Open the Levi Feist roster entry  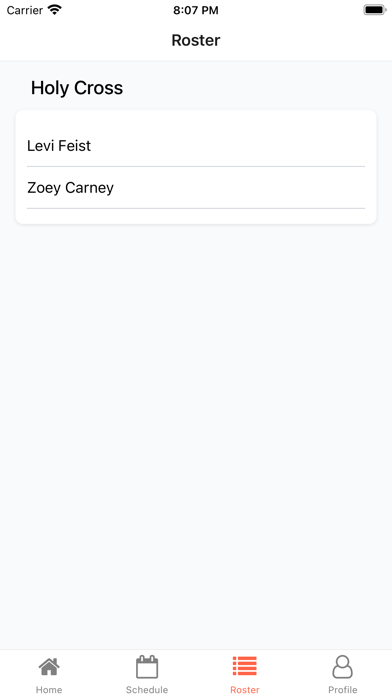point(196,146)
